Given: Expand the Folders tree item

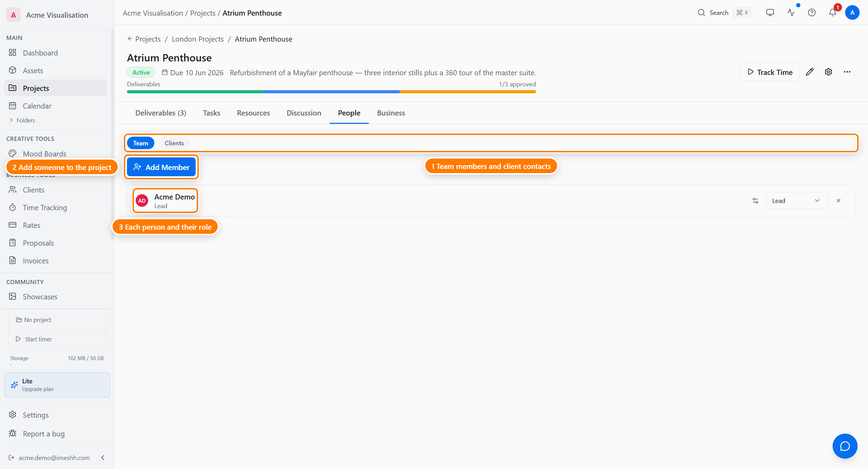Looking at the screenshot, I should pos(23,120).
